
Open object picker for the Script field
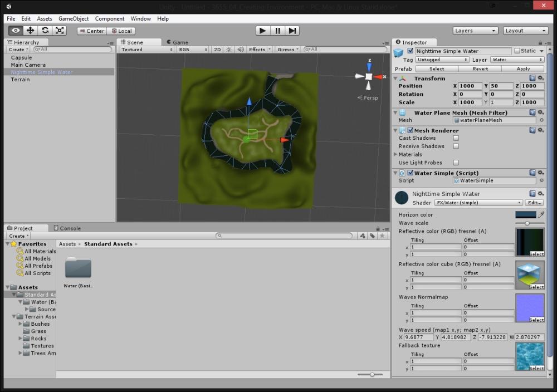(x=541, y=180)
